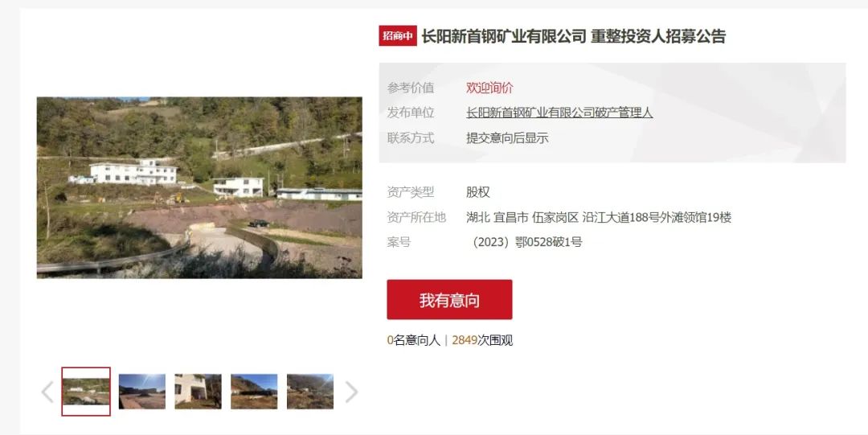Select the third thumbnail showing building closeup

[x=198, y=392]
